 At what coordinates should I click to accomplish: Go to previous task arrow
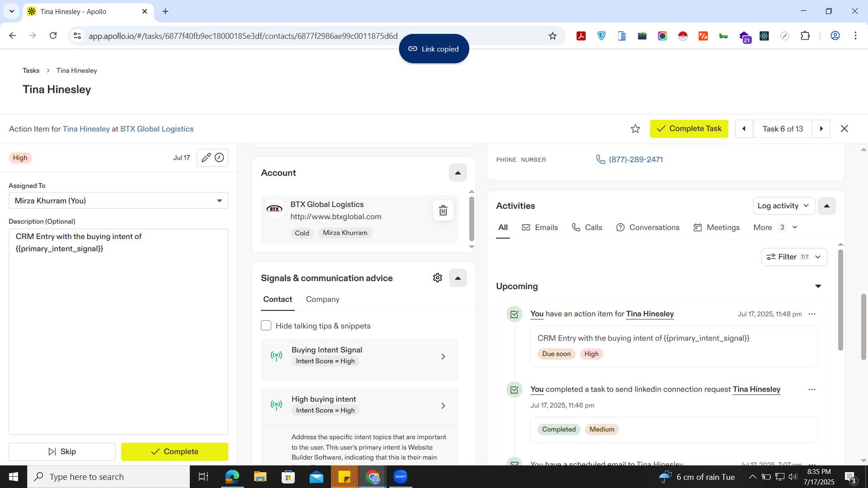tap(744, 129)
